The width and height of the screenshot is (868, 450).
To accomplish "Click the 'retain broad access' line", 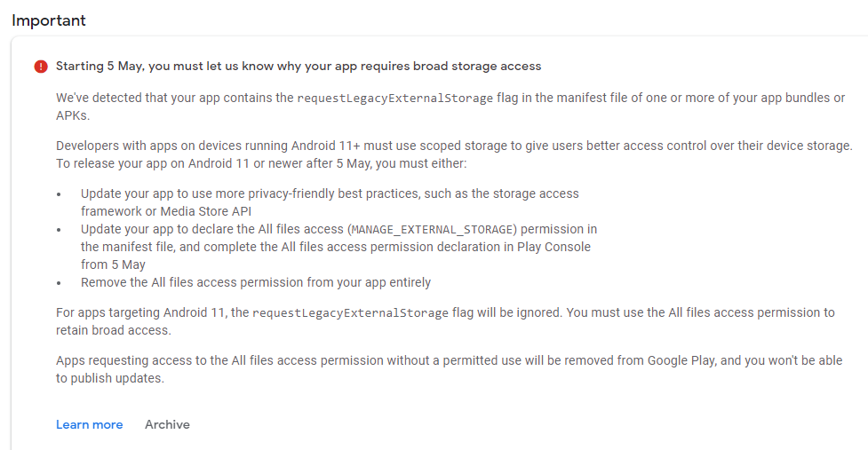I will (x=114, y=330).
